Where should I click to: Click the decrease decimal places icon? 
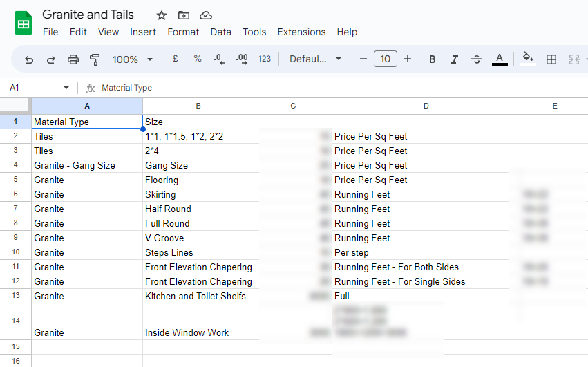click(219, 59)
